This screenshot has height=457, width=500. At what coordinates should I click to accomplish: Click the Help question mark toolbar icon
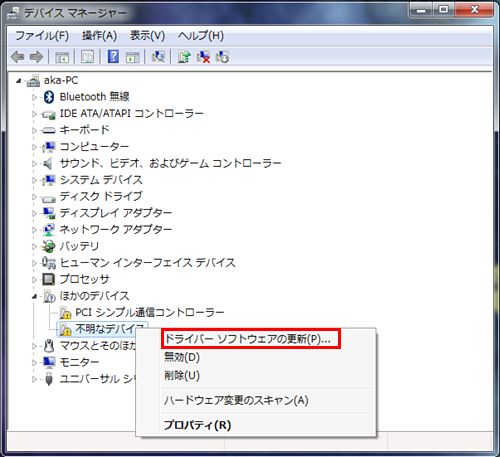(113, 57)
